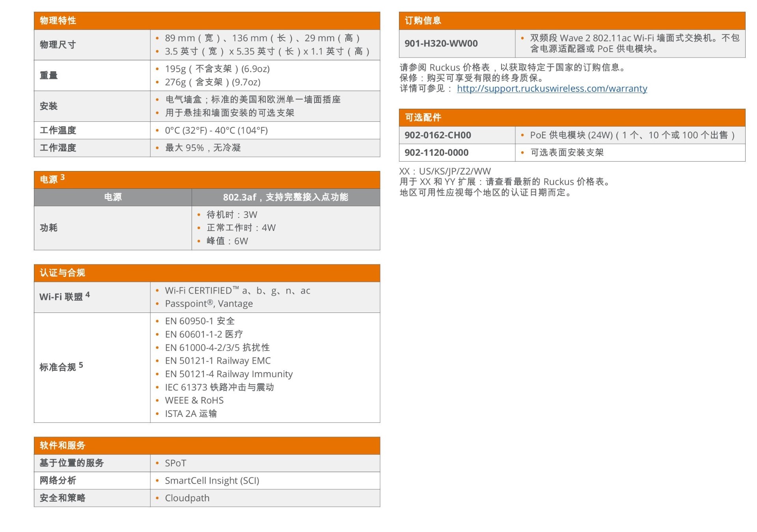
Task: Click the 软件和服务 section header
Action: click(207, 445)
